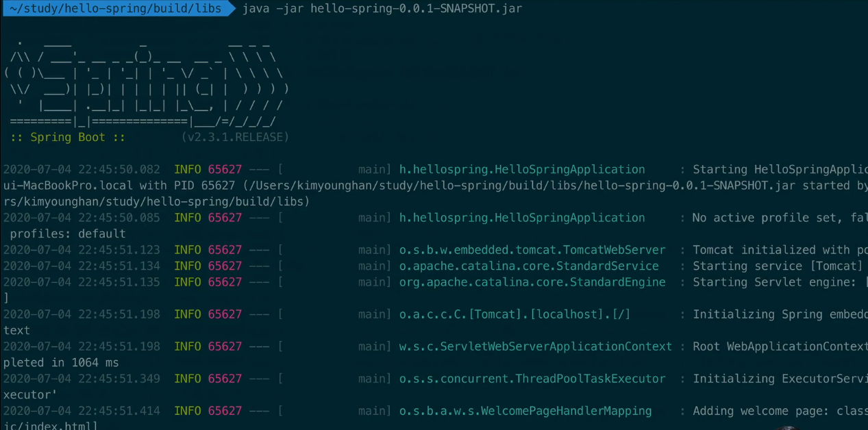Click timestamp 2020-07-04 22:45:51.135

pos(82,282)
